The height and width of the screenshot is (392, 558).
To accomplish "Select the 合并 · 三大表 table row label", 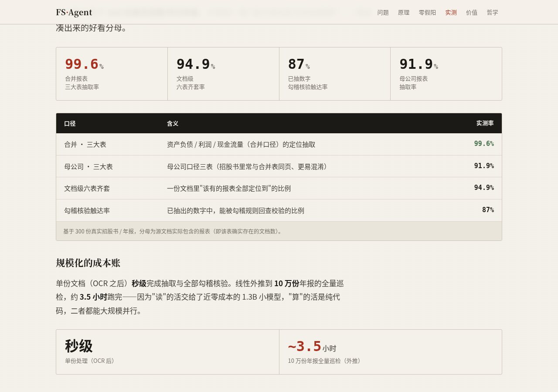I will click(85, 144).
